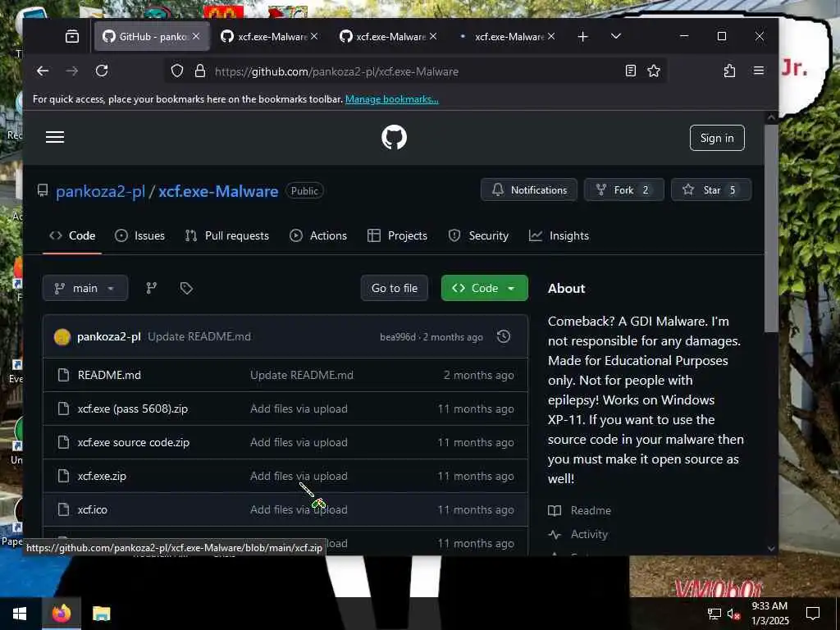Open the notification center icon
Image resolution: width=840 pixels, height=630 pixels.
click(x=813, y=614)
